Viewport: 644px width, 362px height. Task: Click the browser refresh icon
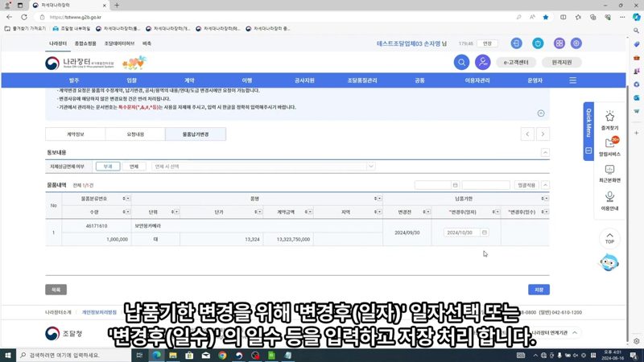(24, 17)
